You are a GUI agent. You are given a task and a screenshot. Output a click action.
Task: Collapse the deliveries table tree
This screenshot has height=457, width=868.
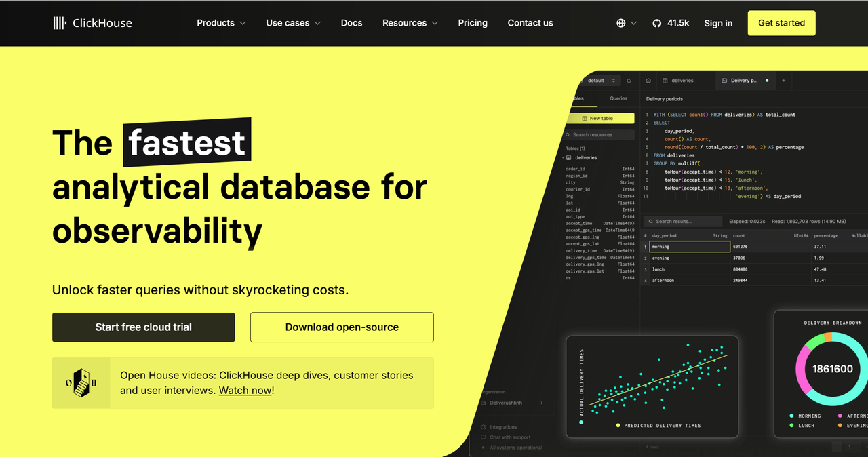[561, 158]
